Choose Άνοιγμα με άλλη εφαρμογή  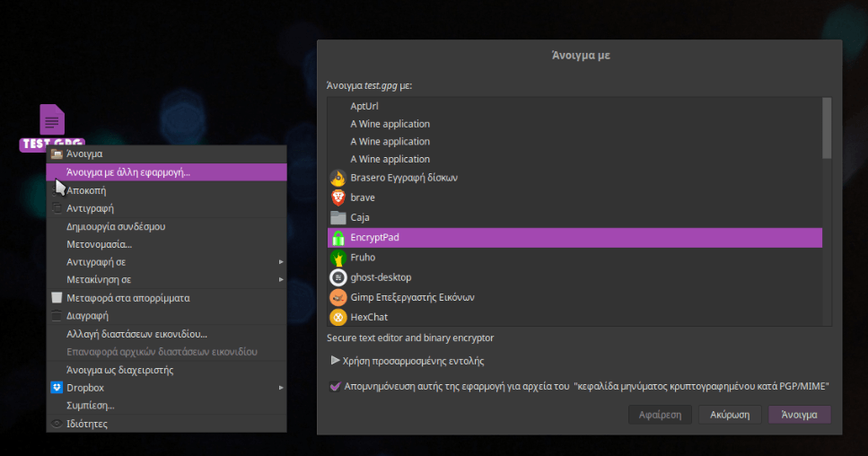point(167,172)
